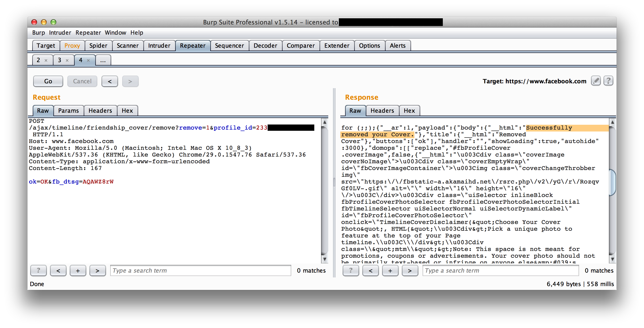This screenshot has width=644, height=328.
Task: Open the target help question mark icon
Action: (608, 81)
